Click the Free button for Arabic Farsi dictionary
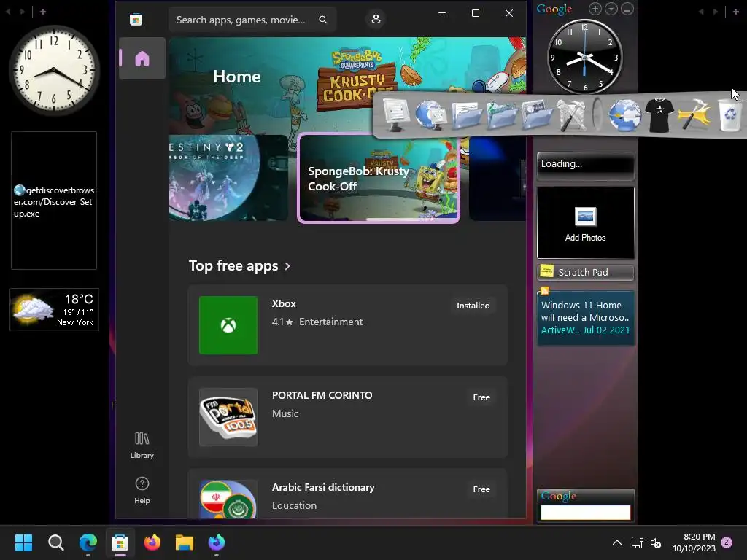This screenshot has width=747, height=560. (481, 489)
